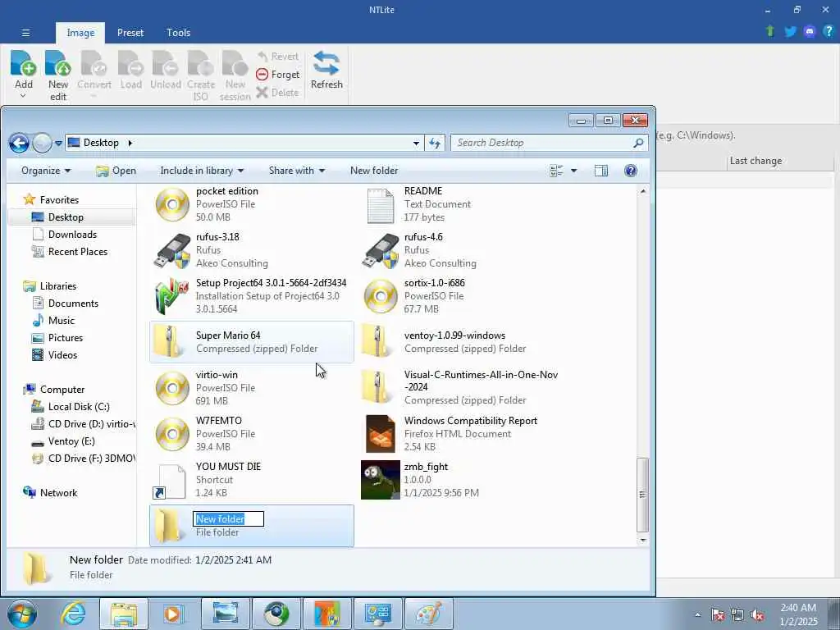Open Downloads in navigation pane
This screenshot has height=630, width=840.
(x=72, y=234)
